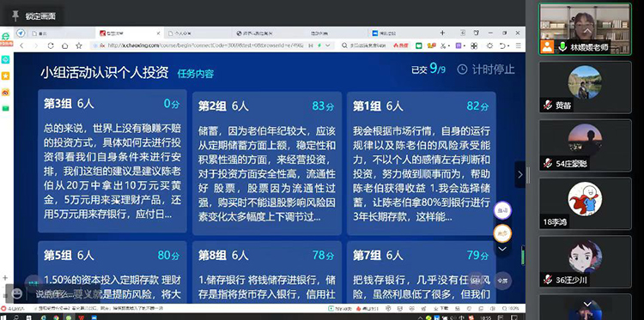The height and width of the screenshot is (320, 644).
Task: Click the green extension icon in toolbar
Action: [419, 45]
